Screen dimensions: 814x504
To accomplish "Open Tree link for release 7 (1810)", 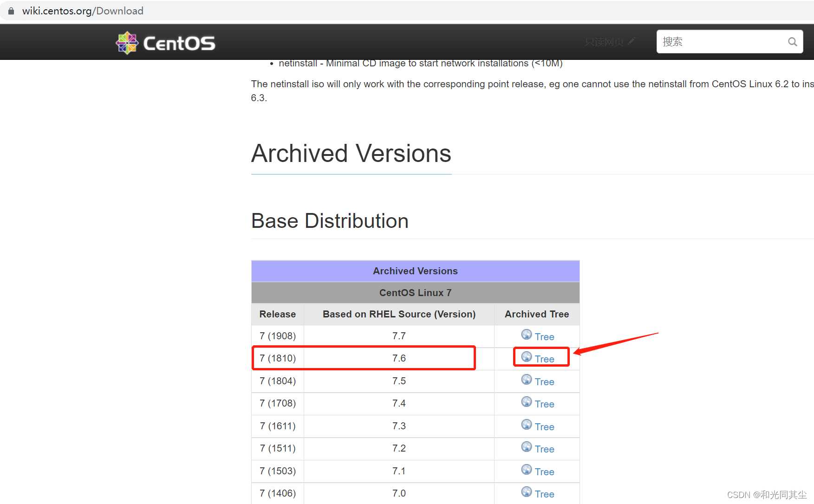I will pyautogui.click(x=544, y=359).
